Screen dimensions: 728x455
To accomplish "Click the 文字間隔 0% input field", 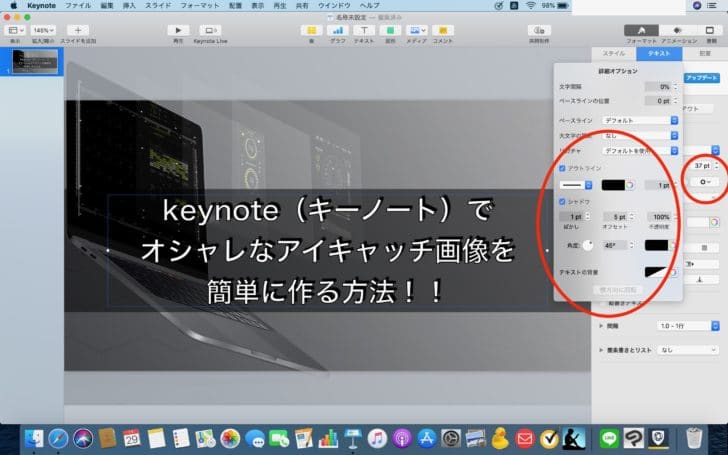I will click(658, 86).
